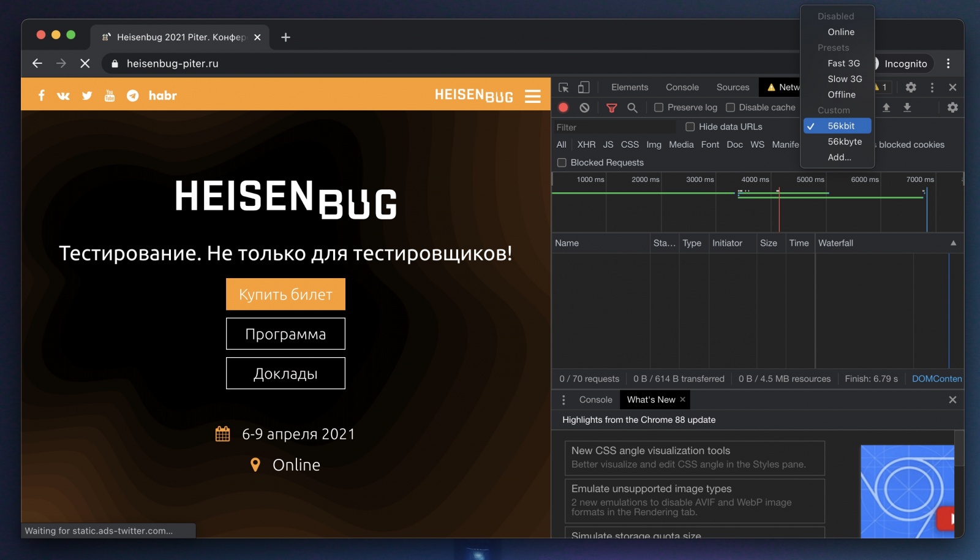The width and height of the screenshot is (980, 560).
Task: Stop page loading with the X button
Action: tap(85, 63)
